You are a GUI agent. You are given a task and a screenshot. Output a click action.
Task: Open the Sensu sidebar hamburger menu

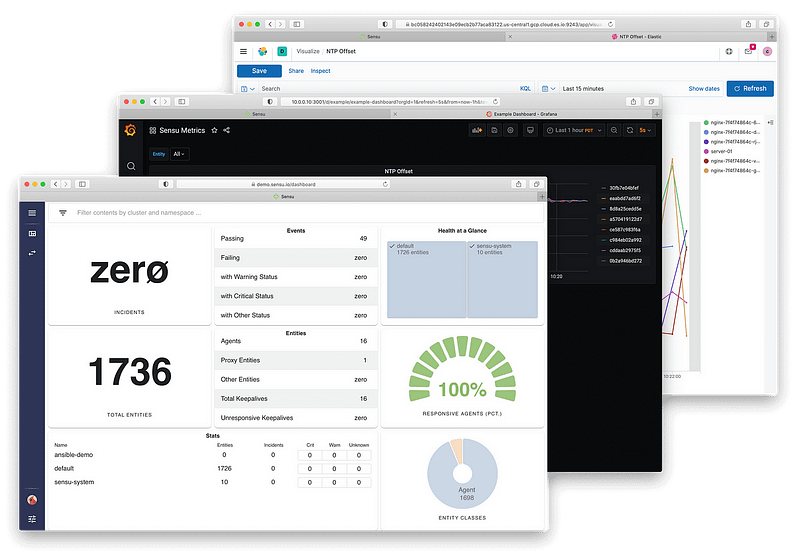pyautogui.click(x=32, y=213)
